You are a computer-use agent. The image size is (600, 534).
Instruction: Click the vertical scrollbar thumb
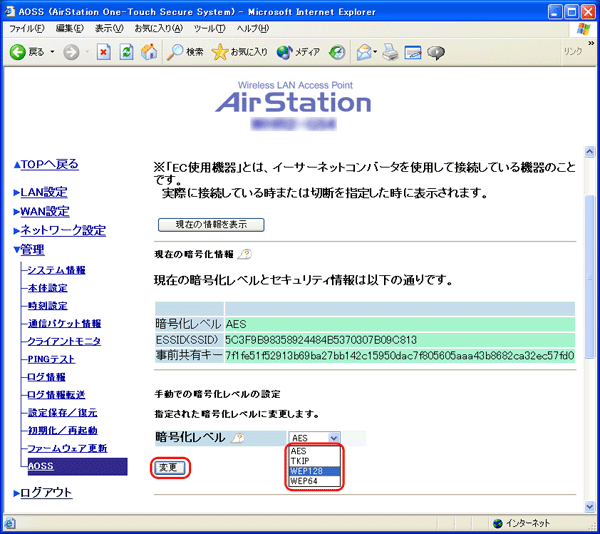pyautogui.click(x=590, y=277)
